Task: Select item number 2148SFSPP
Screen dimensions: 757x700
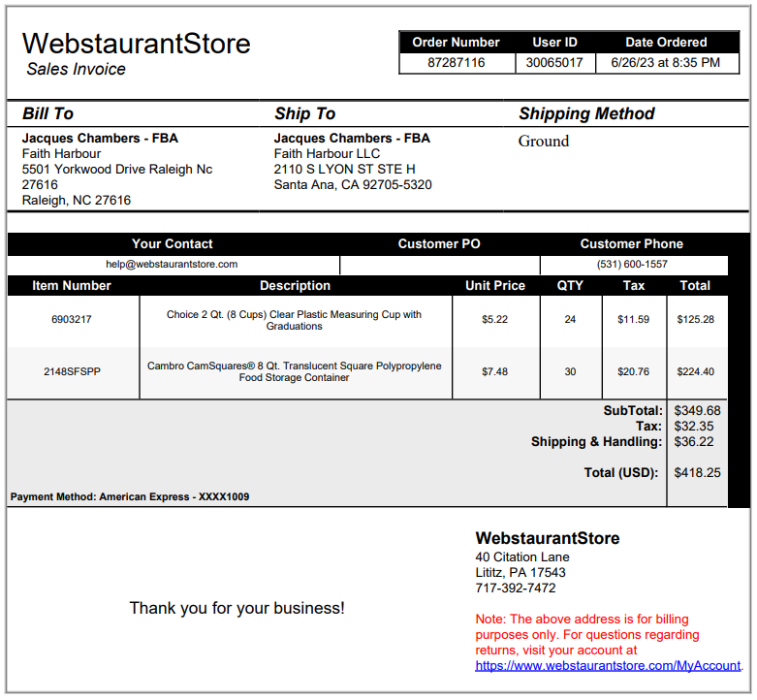Action: [72, 371]
